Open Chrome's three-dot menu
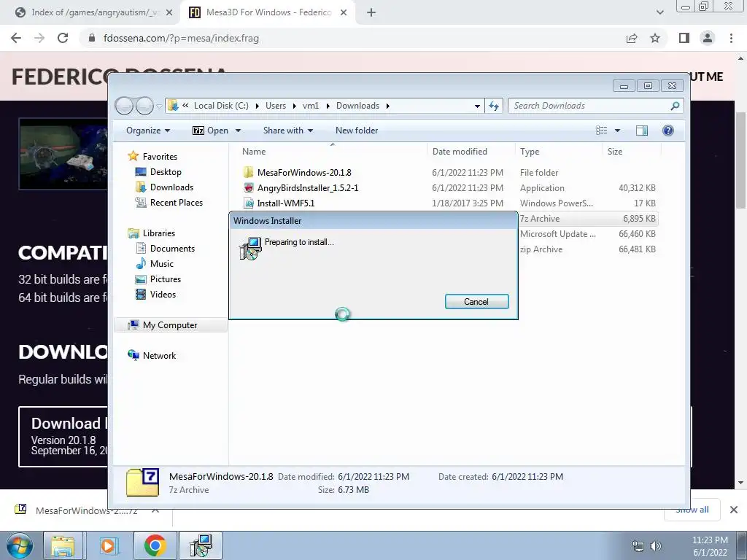The image size is (747, 560). 731,38
